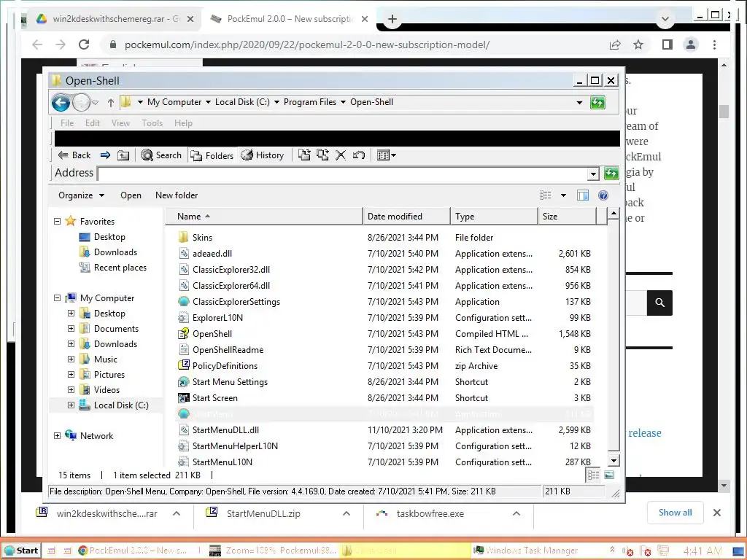
Task: Expand the Local Disk (C:) tree node
Action: (71, 405)
